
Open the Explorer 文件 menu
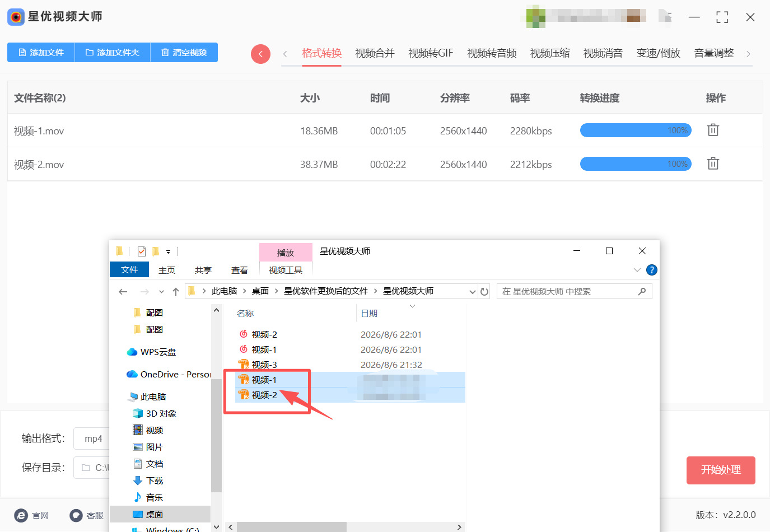coord(129,269)
